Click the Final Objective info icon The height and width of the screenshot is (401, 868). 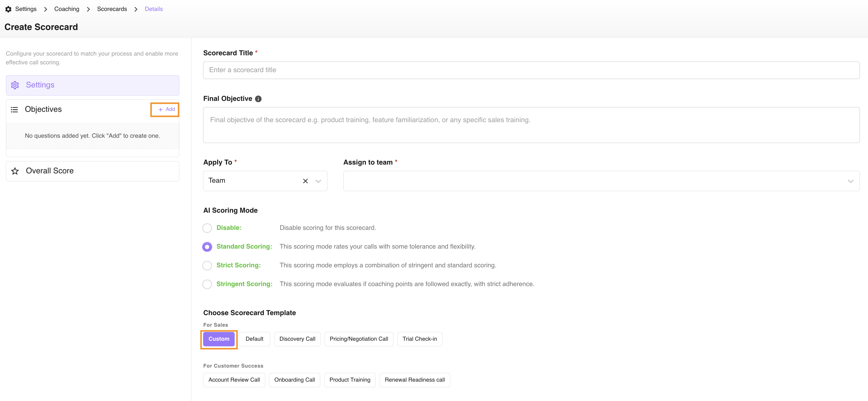258,99
